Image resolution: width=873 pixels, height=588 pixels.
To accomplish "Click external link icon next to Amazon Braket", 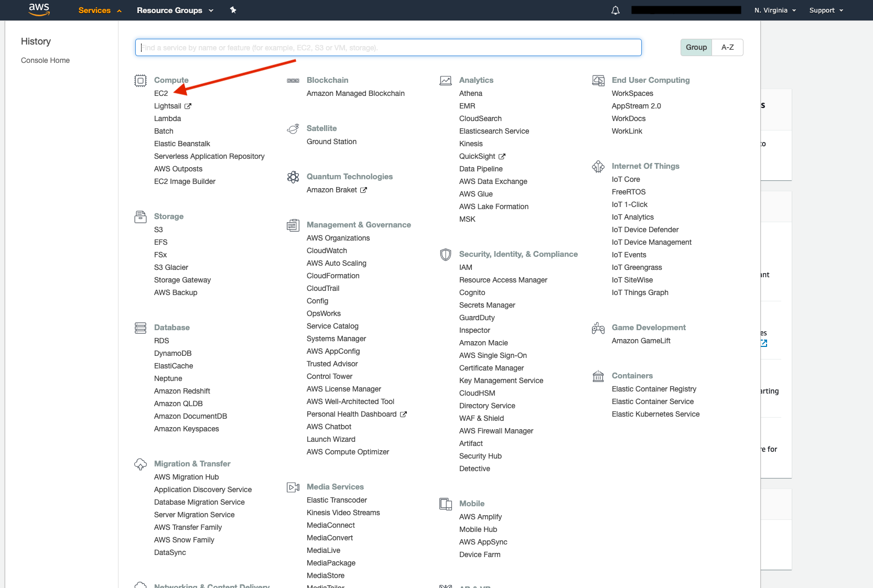I will coord(363,190).
